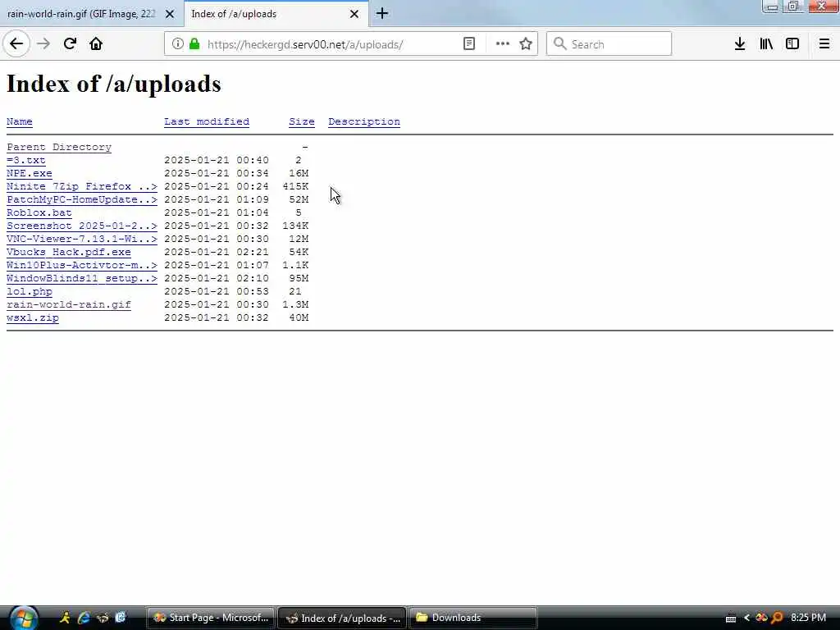Show hidden tray icons arrow
Viewport: 840px width, 630px height.
[x=746, y=618]
